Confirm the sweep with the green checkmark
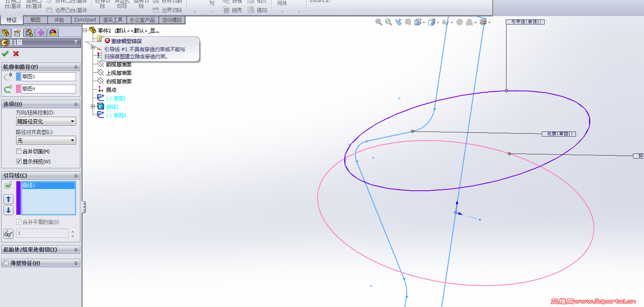Viewport: 644px width, 307px height. (x=5, y=54)
